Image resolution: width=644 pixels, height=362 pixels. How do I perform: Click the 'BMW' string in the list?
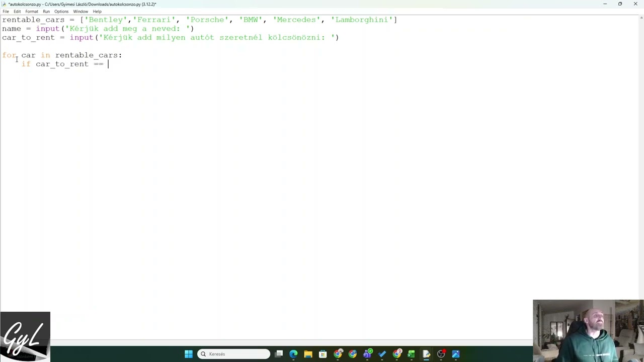pyautogui.click(x=251, y=20)
